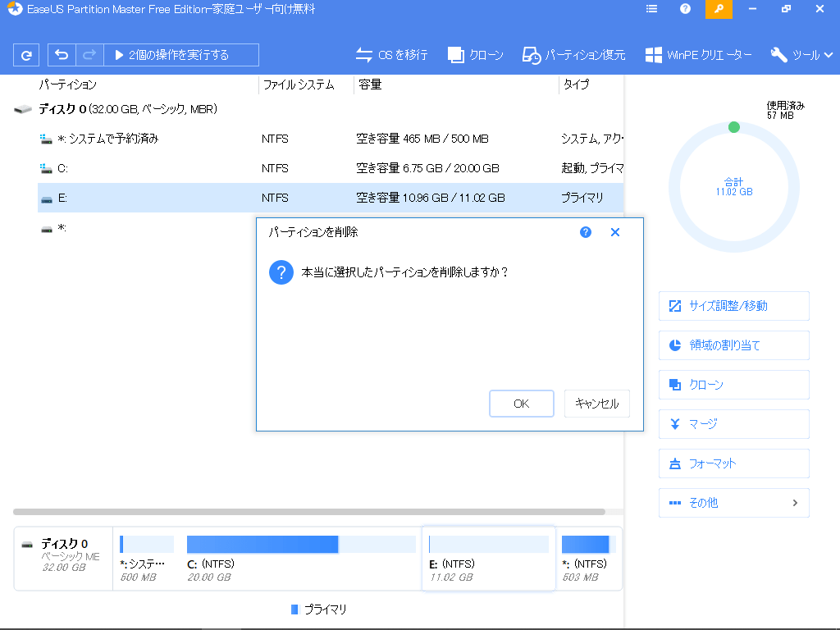Close the パーティションを削除 dialog
Image resolution: width=840 pixels, height=630 pixels.
(615, 232)
